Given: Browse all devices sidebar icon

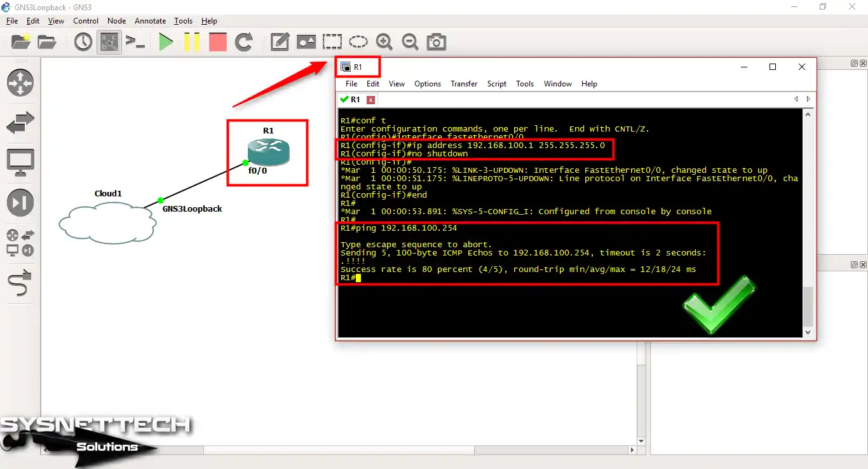Looking at the screenshot, I should coord(20,243).
